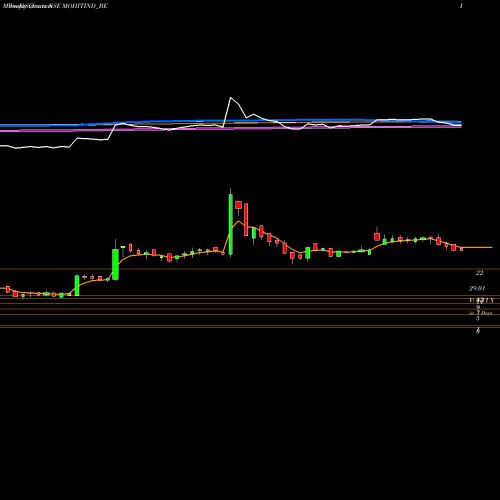Select the long red candle after the spike
The image size is (500, 500).
coord(246,220)
